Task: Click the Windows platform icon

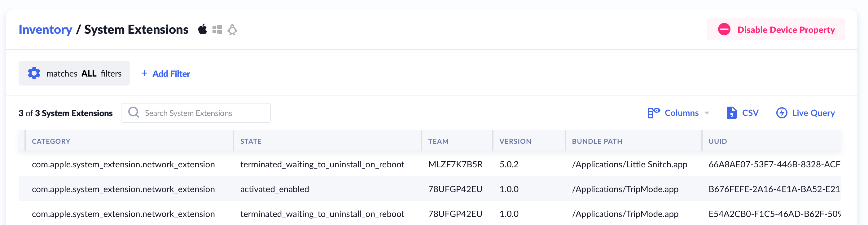Action: pos(217,30)
